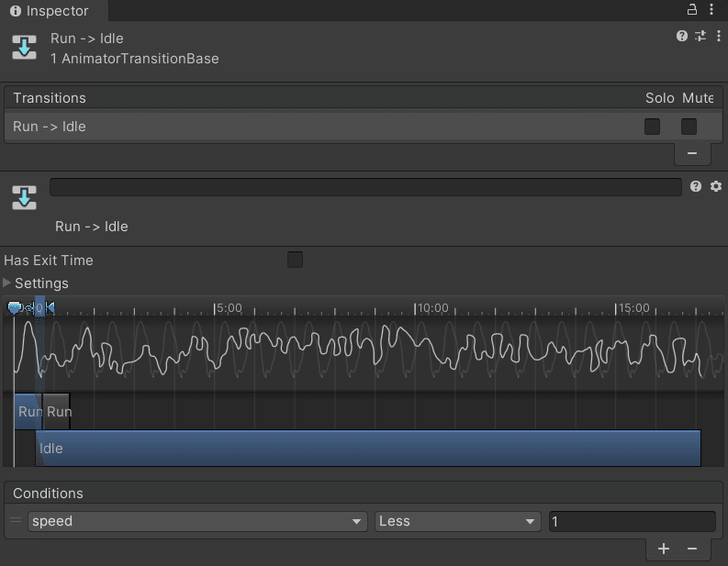Click the condition threshold value field
The image size is (728, 566).
coord(632,521)
